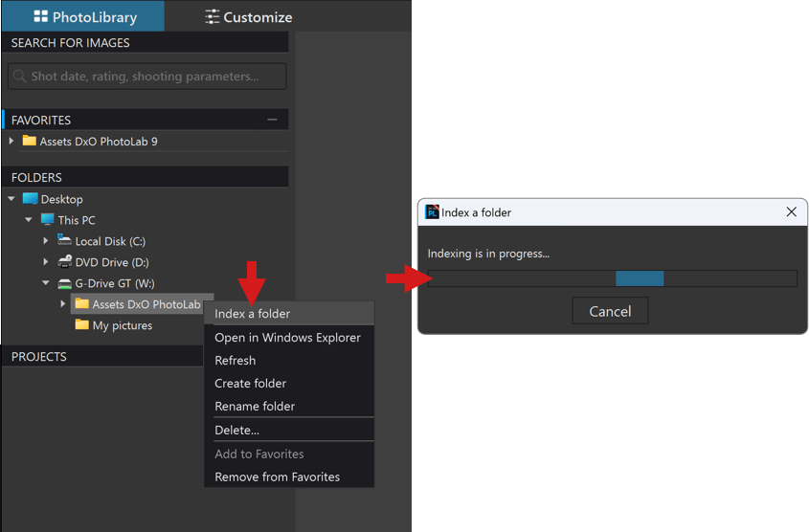This screenshot has height=532, width=809.
Task: Choose Index a folder from context menu
Action: [x=289, y=314]
